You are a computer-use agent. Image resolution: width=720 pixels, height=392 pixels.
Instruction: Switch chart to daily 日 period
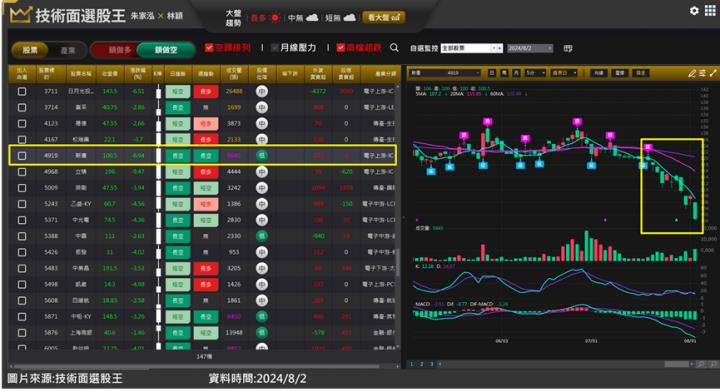492,73
